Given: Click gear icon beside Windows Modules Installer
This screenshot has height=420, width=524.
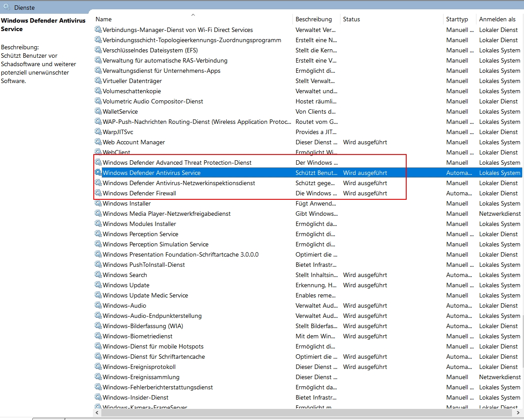Looking at the screenshot, I should pos(98,224).
